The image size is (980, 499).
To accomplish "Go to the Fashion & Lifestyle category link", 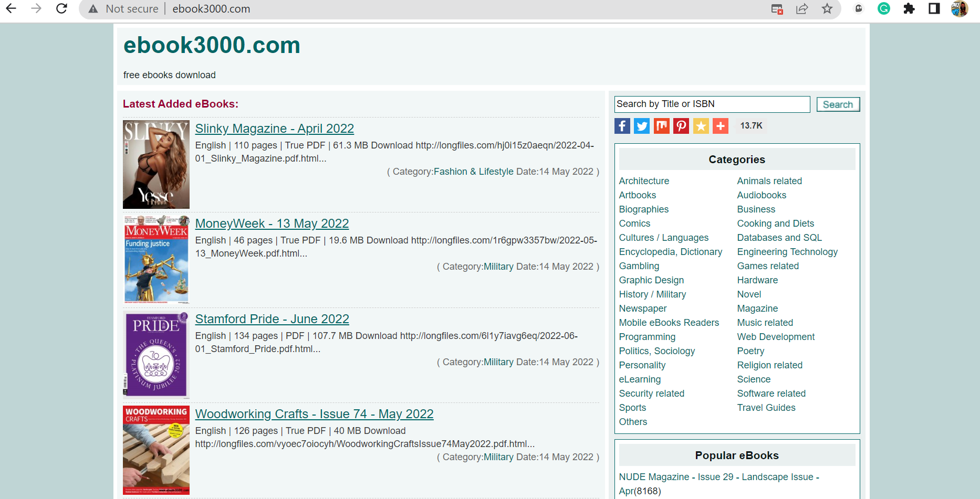I will click(473, 172).
